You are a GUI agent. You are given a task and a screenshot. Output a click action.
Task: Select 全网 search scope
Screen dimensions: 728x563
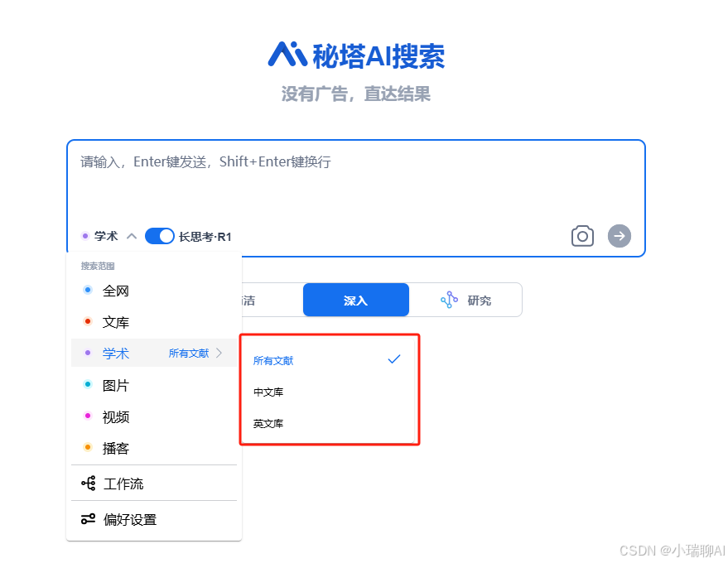pyautogui.click(x=154, y=291)
